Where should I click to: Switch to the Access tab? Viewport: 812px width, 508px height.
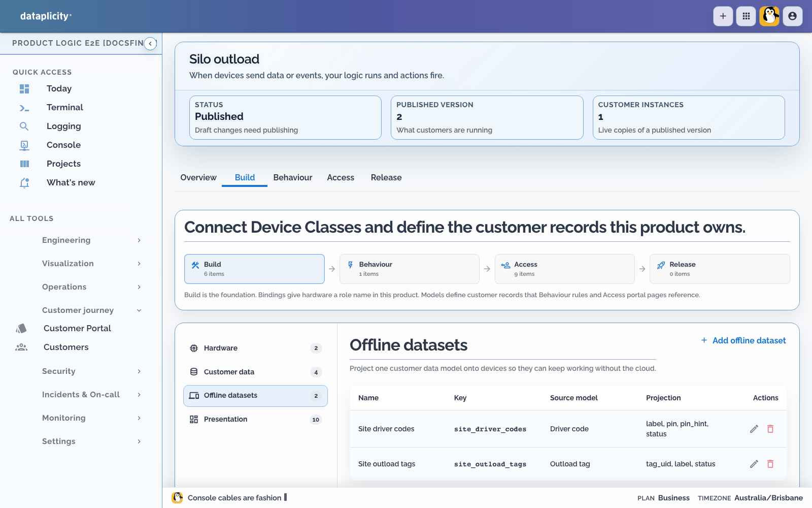click(341, 178)
